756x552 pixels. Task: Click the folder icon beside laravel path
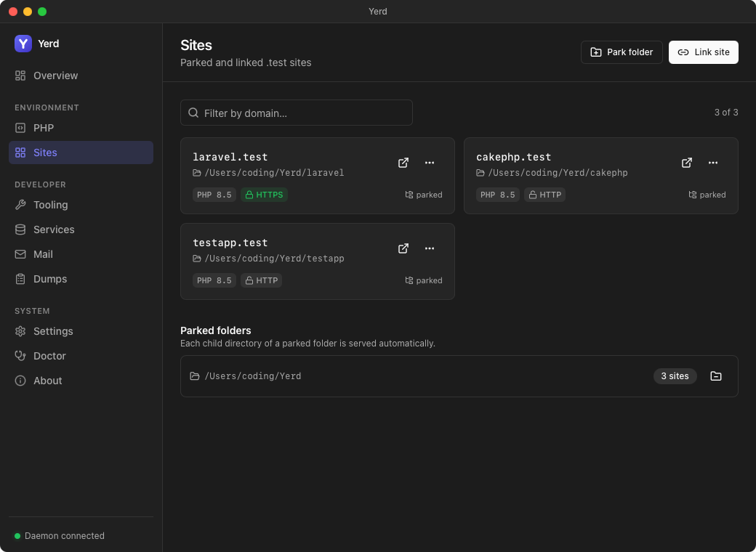197,172
